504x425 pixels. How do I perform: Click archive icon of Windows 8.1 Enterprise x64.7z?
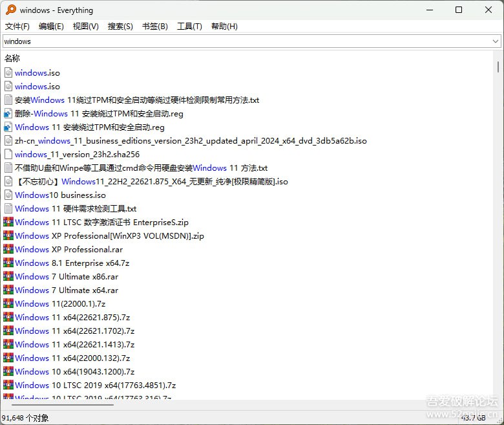point(8,263)
